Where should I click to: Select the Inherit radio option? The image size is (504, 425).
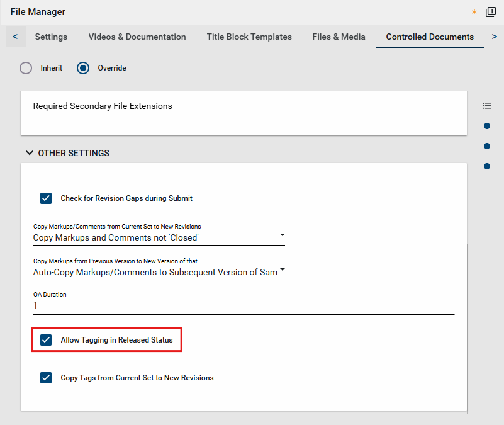click(26, 68)
